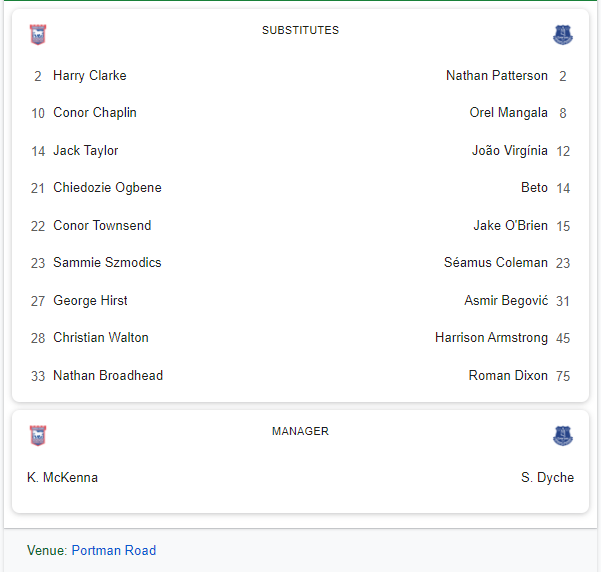Image resolution: width=601 pixels, height=572 pixels.
Task: Click Ipswich Town crest in Substitutes header
Action: coord(38,35)
